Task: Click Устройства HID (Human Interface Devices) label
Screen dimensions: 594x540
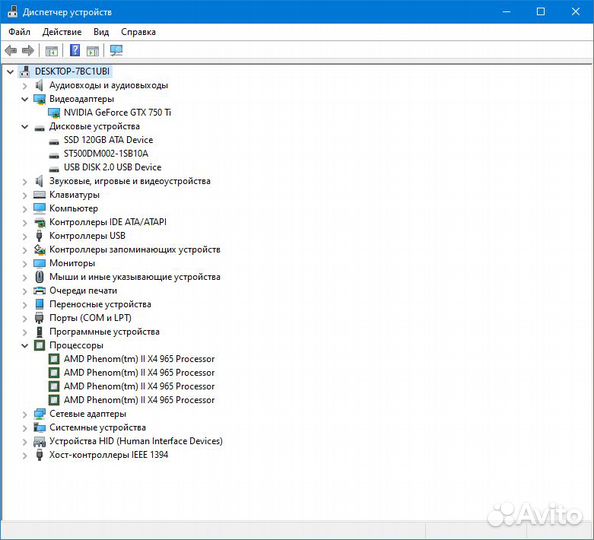Action: pos(136,441)
